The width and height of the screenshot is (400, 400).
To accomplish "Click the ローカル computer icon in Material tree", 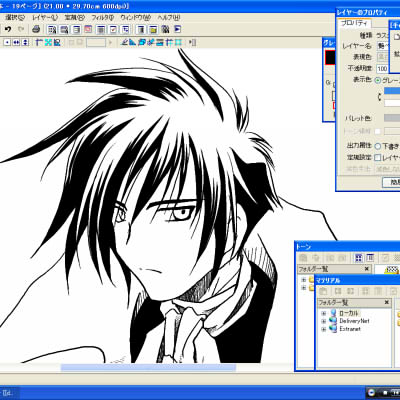I will [333, 313].
